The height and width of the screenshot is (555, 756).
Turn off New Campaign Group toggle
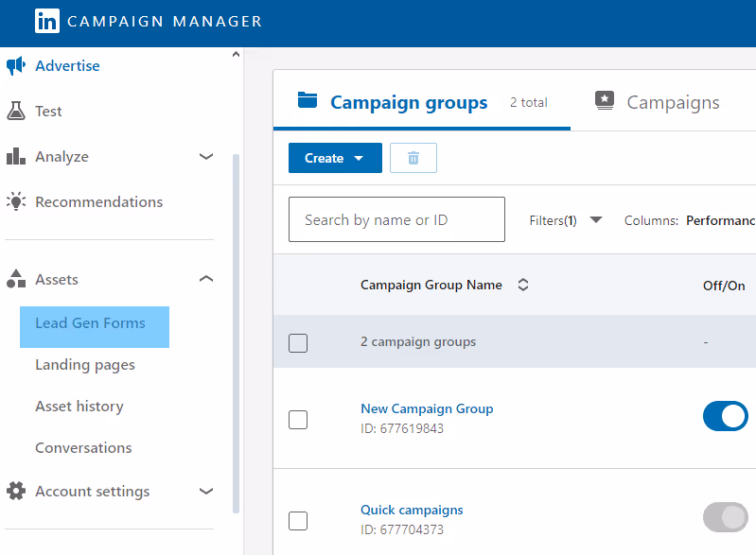click(725, 416)
